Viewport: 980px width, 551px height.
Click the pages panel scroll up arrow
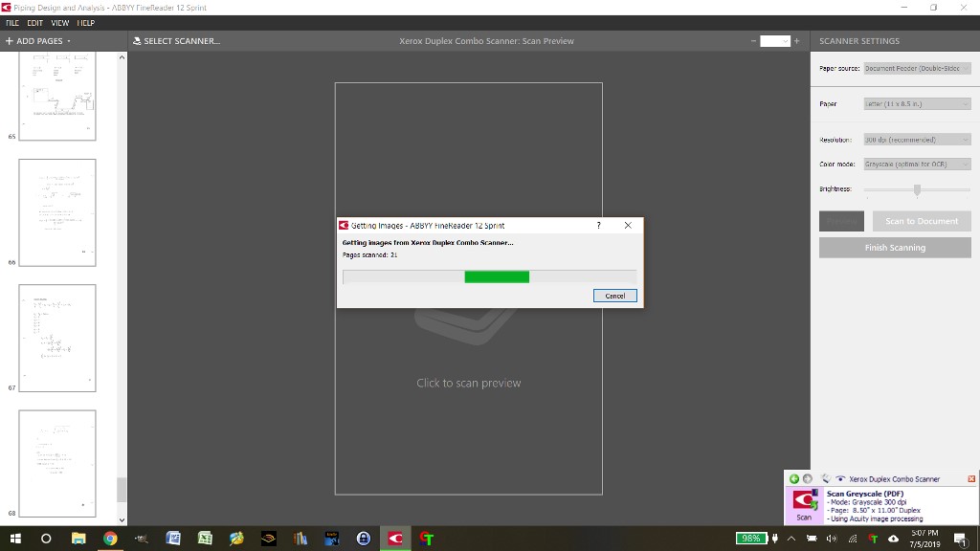point(122,57)
